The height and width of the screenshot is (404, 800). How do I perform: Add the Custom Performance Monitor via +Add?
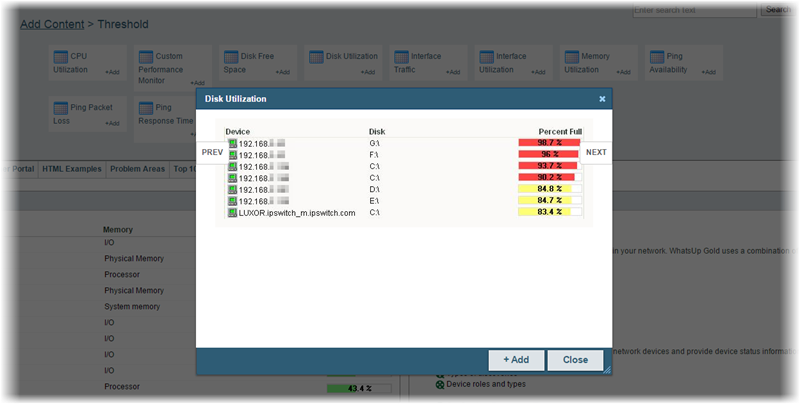click(197, 83)
